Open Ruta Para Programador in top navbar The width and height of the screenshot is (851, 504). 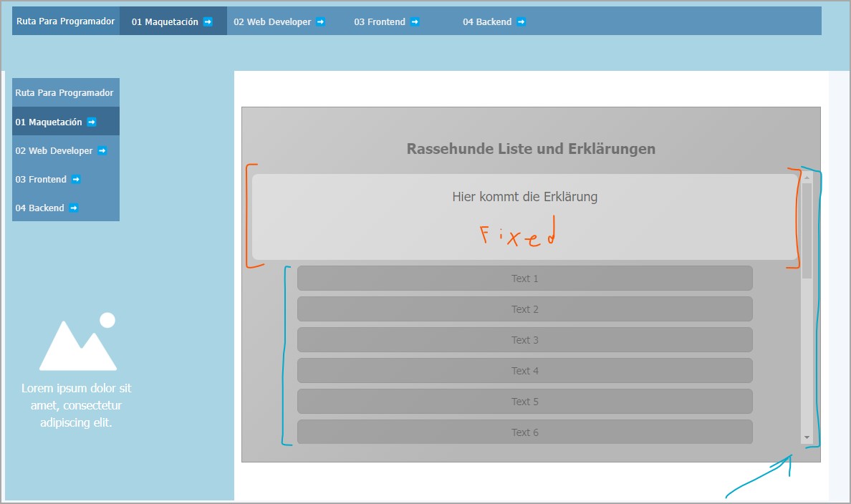pyautogui.click(x=66, y=21)
